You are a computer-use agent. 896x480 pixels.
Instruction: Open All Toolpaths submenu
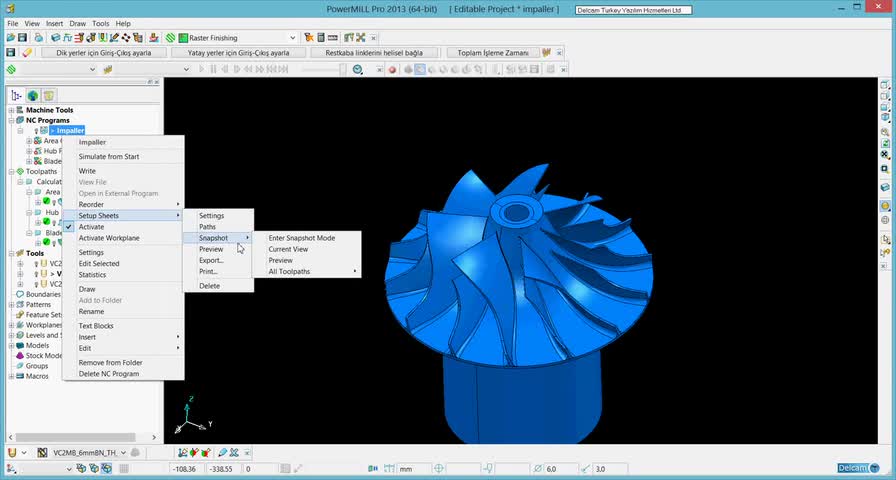tap(307, 271)
